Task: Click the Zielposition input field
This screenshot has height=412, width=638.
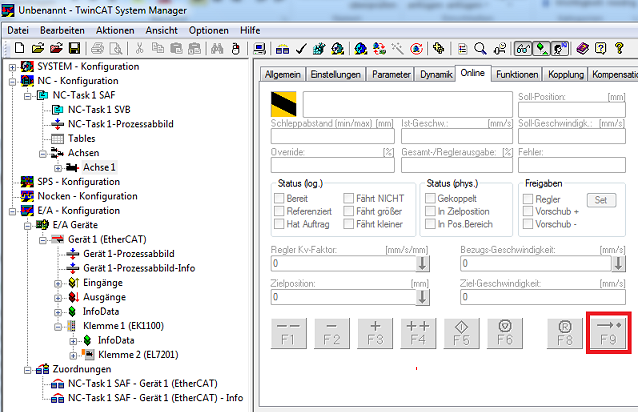Action: [344, 297]
